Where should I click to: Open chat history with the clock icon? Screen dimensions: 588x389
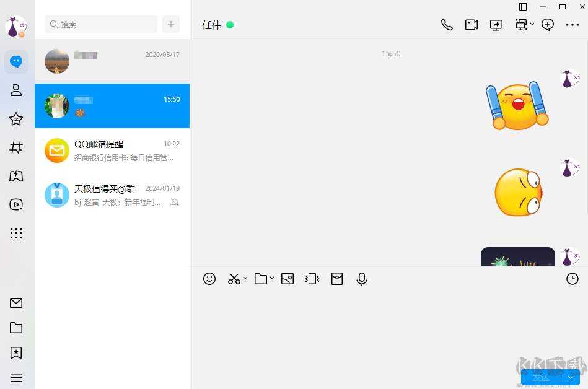click(572, 279)
